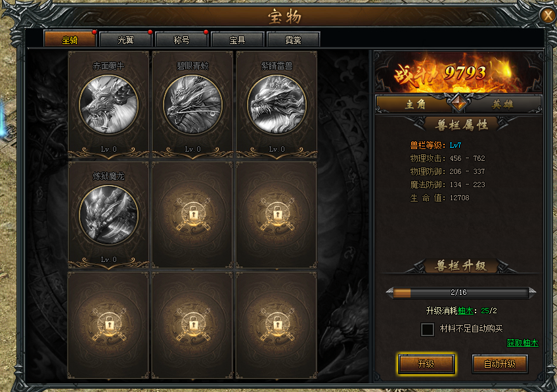Click the 升级 upgrade button
The width and height of the screenshot is (557, 392).
pos(426,364)
